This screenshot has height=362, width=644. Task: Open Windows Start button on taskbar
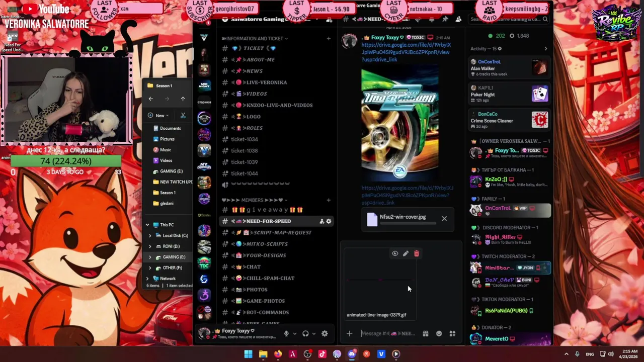coord(248,354)
